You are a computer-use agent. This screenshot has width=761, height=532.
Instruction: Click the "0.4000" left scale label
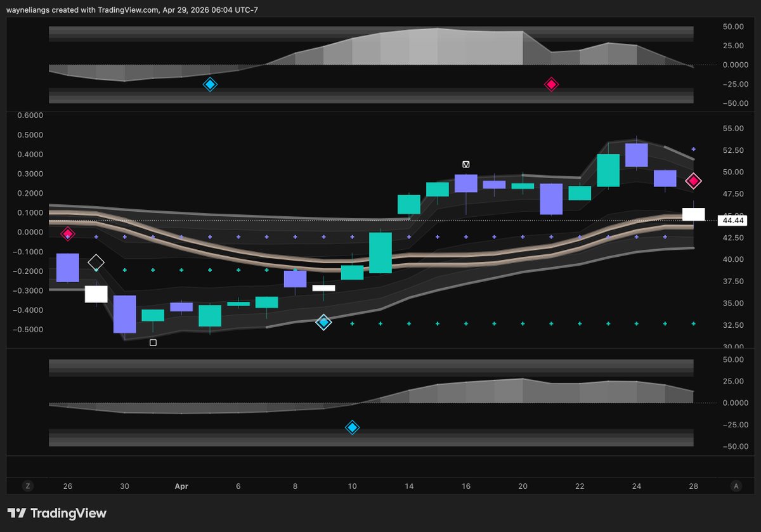click(30, 155)
